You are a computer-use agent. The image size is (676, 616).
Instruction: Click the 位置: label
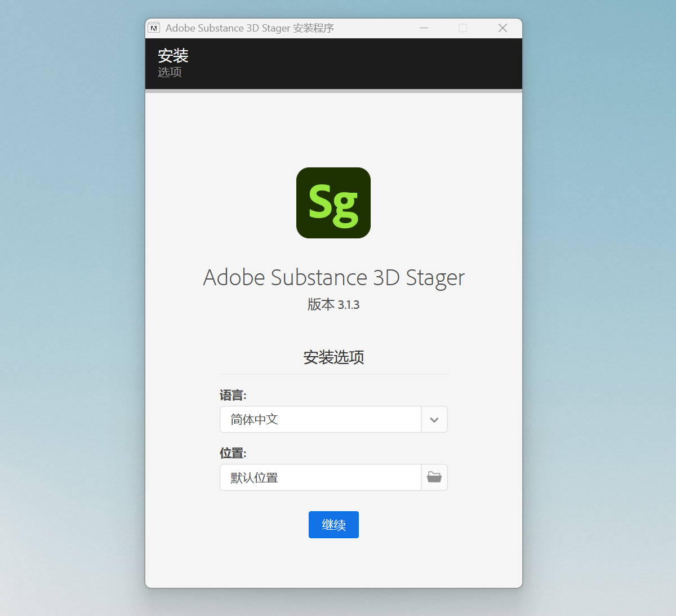[233, 453]
